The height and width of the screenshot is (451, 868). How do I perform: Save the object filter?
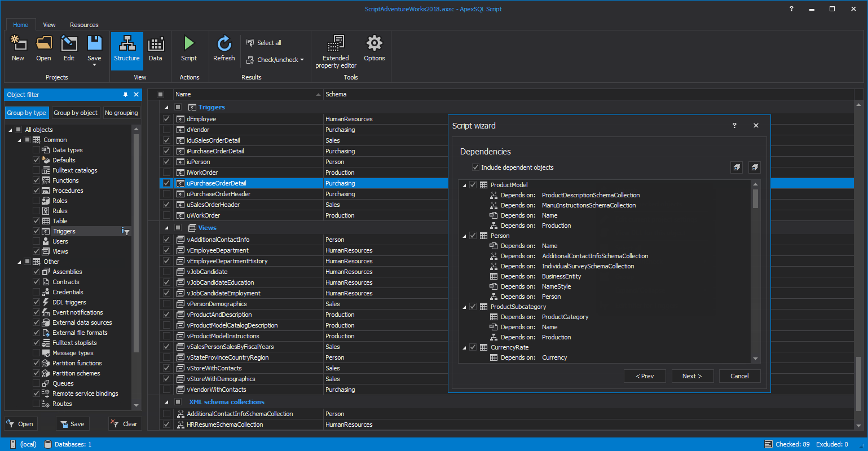click(x=72, y=424)
